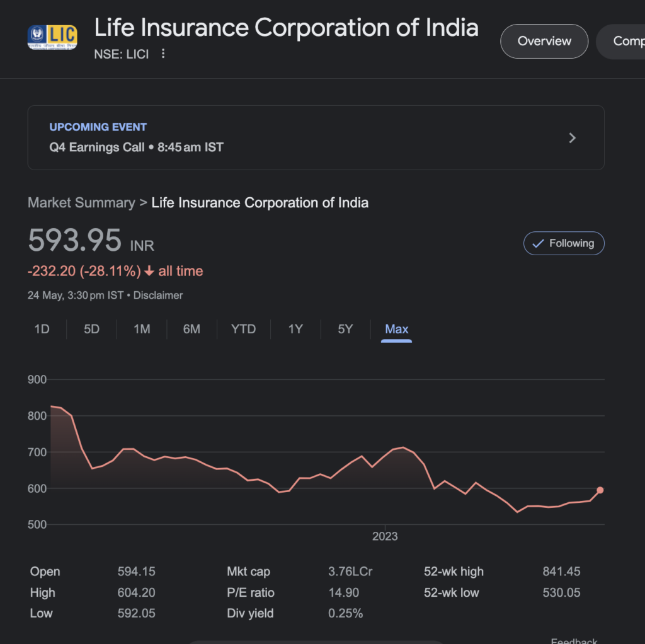Image resolution: width=645 pixels, height=644 pixels.
Task: Select the 6M time range
Action: pyautogui.click(x=191, y=329)
